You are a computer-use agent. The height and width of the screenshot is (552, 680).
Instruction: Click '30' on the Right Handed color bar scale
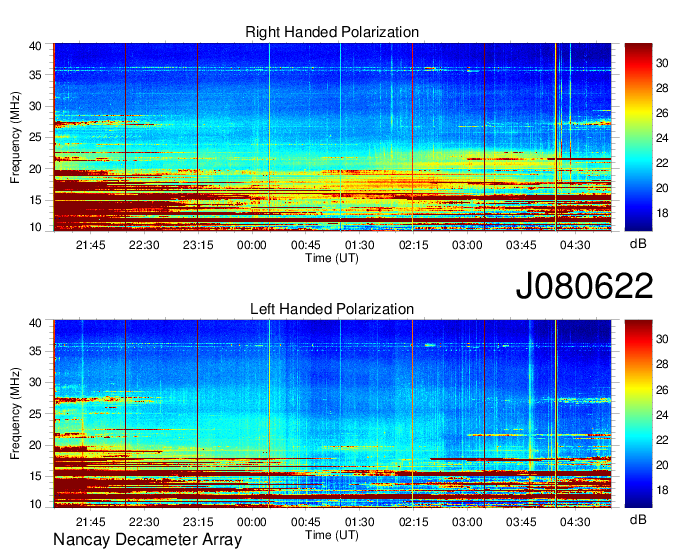click(662, 63)
